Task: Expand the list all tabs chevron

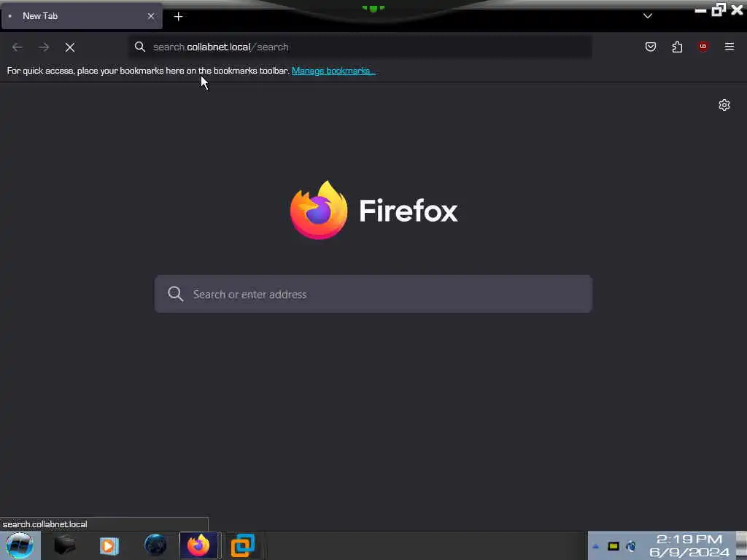Action: click(x=648, y=16)
